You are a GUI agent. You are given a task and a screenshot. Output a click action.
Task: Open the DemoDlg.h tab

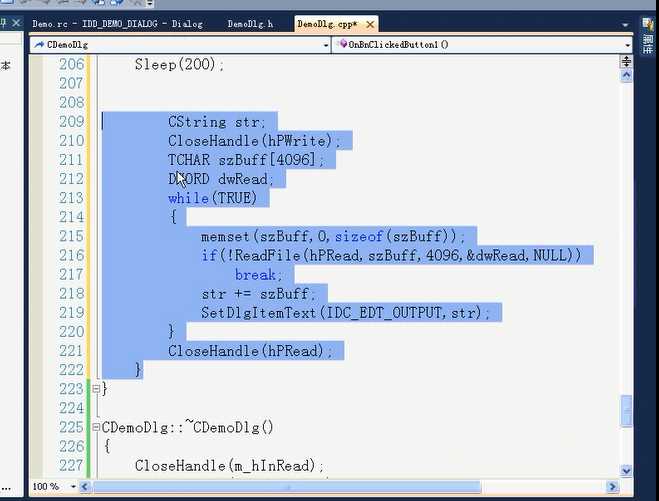point(250,24)
